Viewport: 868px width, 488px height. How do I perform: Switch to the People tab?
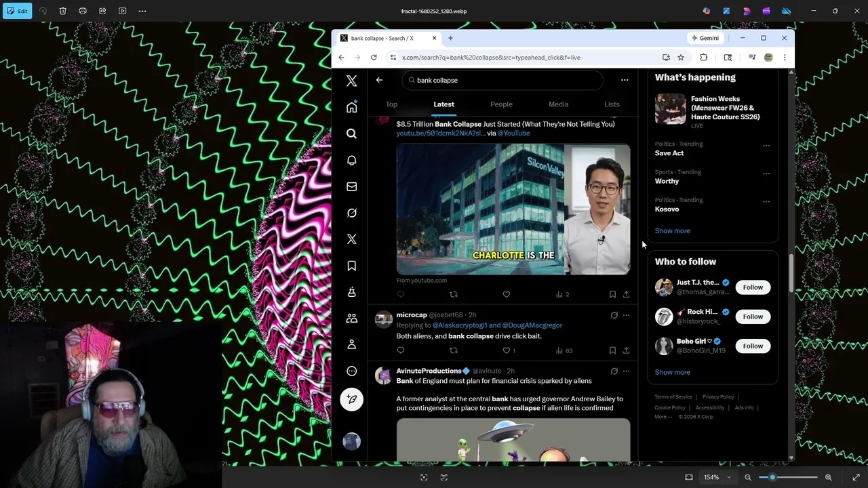pos(501,104)
